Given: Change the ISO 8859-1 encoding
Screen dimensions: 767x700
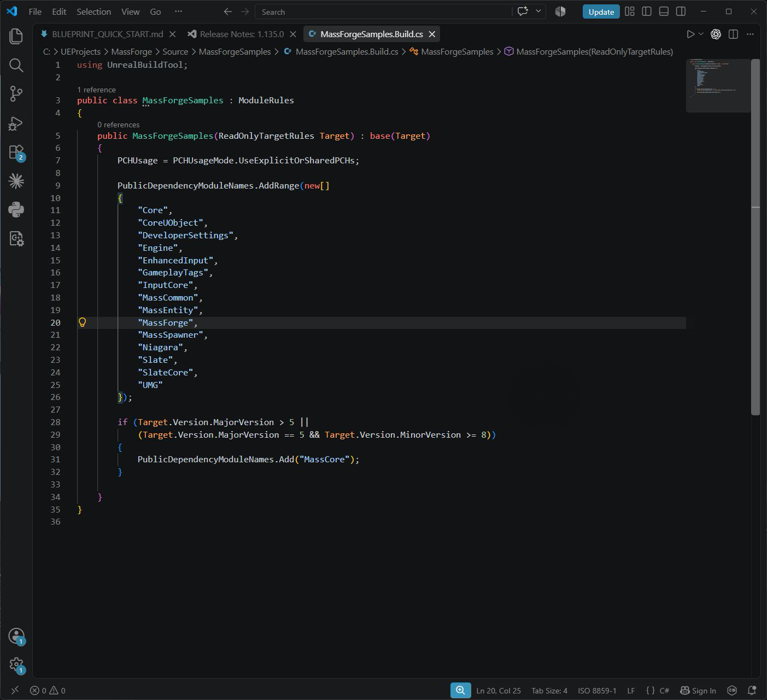Looking at the screenshot, I should coord(597,690).
